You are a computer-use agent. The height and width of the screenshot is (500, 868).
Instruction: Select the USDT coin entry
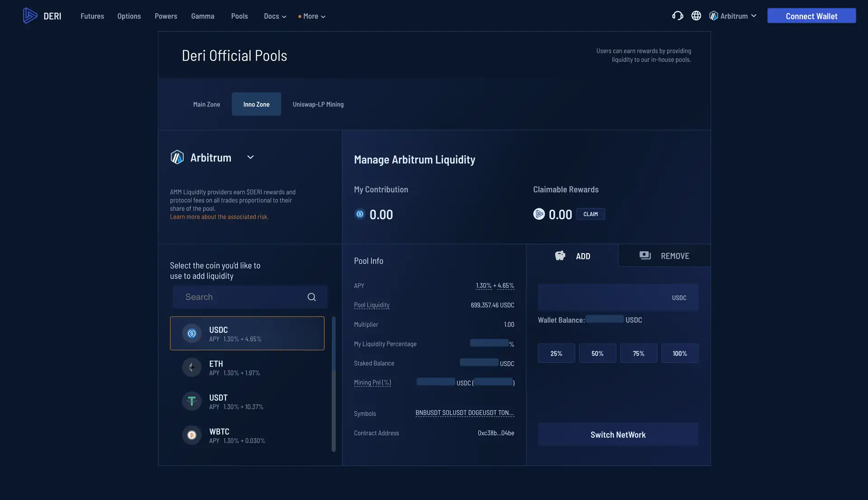247,401
